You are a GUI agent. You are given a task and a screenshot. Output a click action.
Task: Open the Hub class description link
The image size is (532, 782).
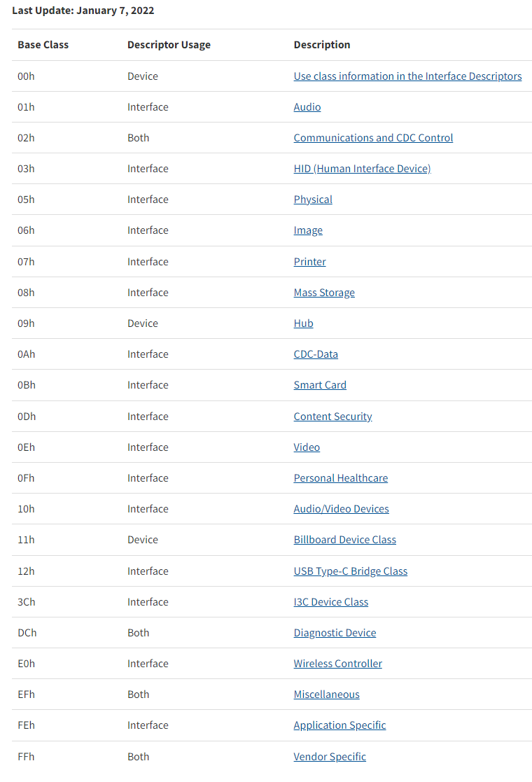coord(303,323)
